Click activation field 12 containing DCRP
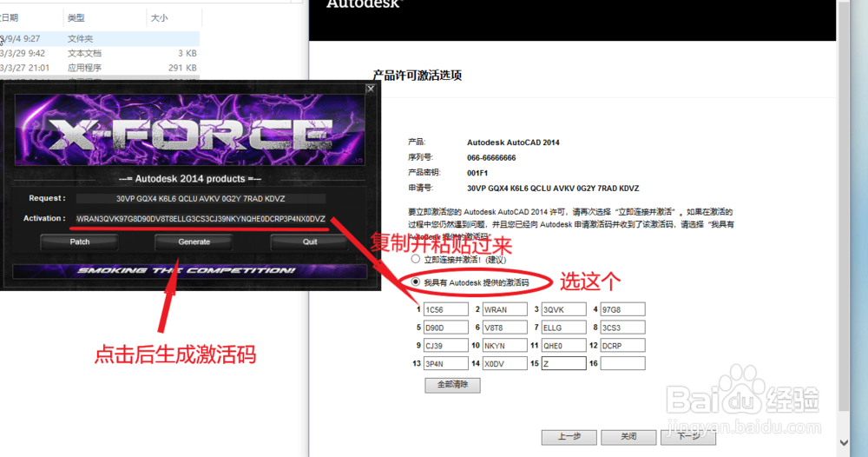868x457 pixels. click(622, 345)
